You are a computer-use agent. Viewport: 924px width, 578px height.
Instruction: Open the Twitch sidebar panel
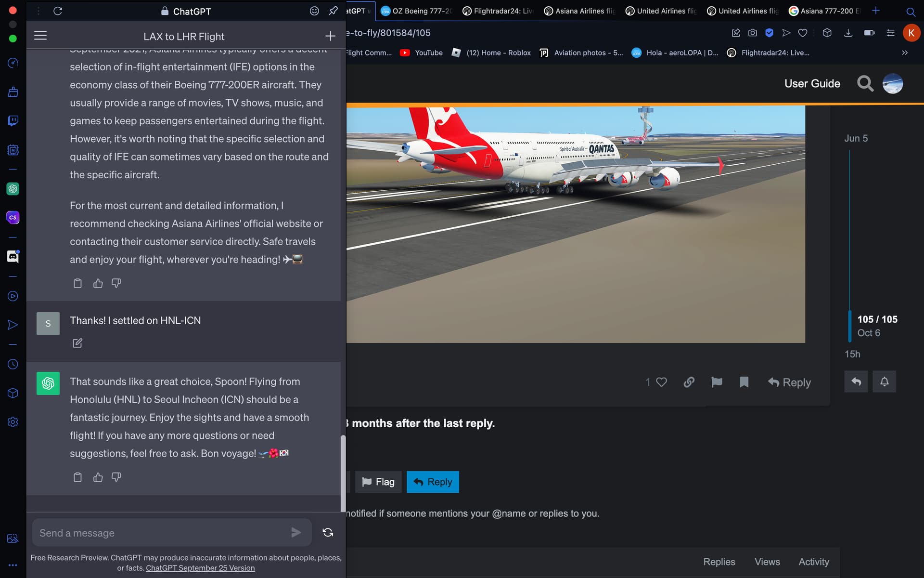click(13, 120)
